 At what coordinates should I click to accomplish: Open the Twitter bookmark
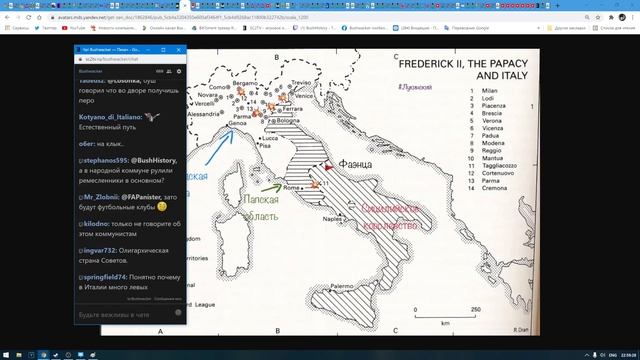coord(46,28)
